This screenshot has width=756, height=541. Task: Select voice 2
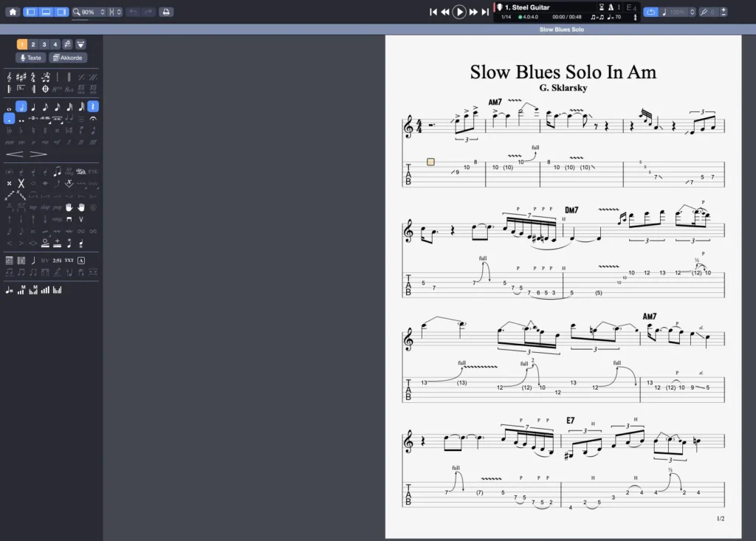(x=32, y=44)
